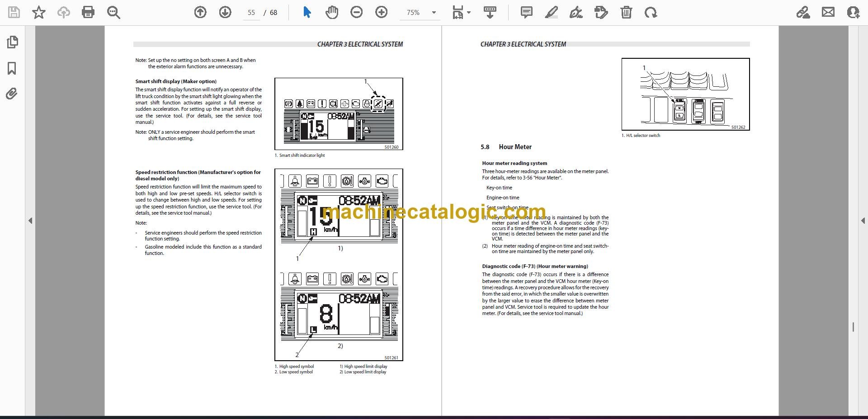Click the share with others icon
This screenshot has height=419, width=868.
(x=853, y=12)
